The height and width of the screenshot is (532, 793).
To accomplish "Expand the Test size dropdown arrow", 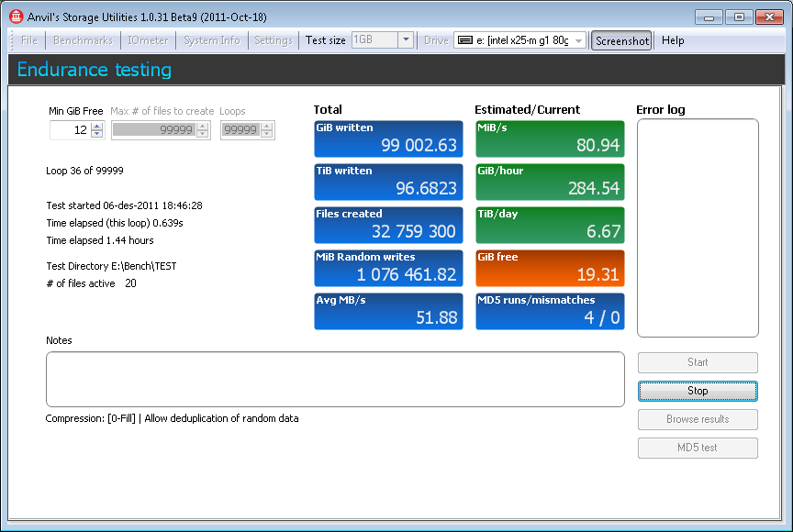I will tap(406, 40).
